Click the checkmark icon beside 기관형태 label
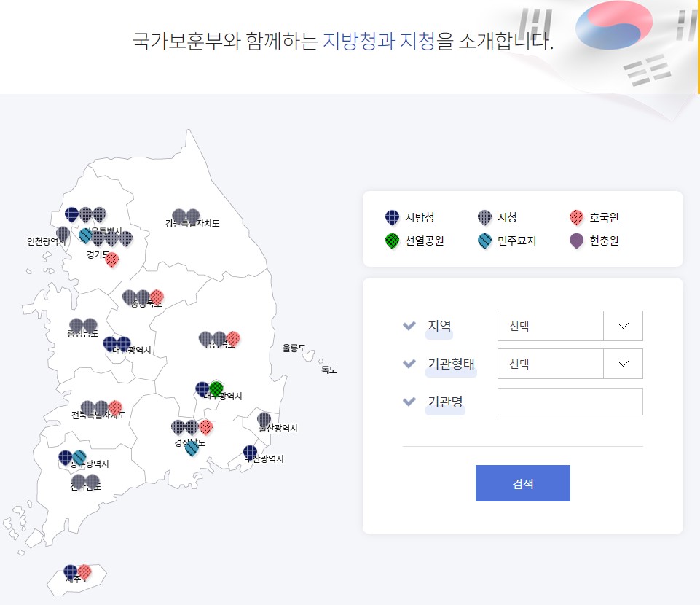 (x=409, y=364)
